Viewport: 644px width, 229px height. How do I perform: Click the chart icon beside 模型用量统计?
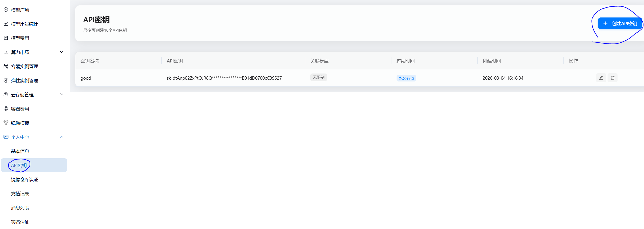tap(6, 24)
